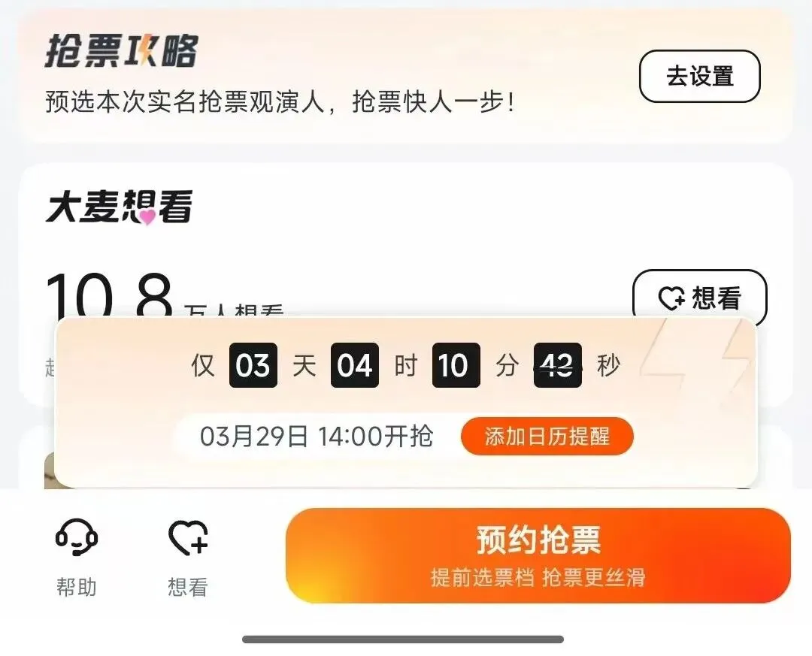Open 帮助 via the headset icon

(77, 537)
